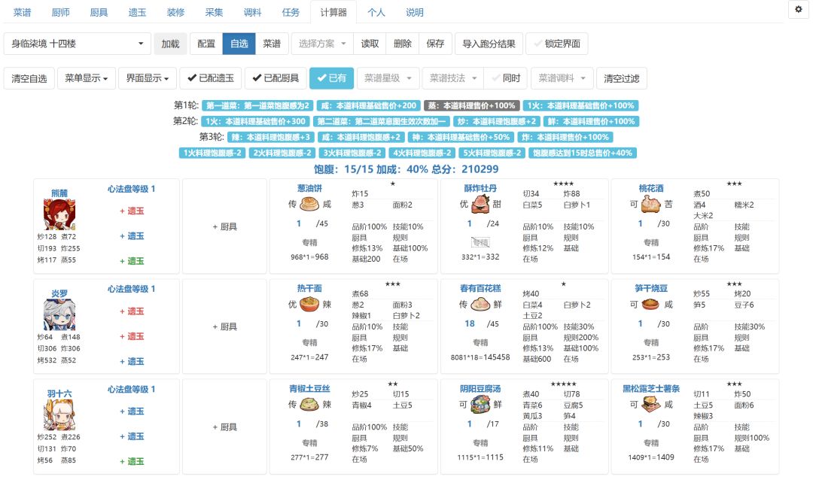This screenshot has width=813, height=504.
Task: Click quantity 18 of 春有百花糕
Action: pyautogui.click(x=470, y=323)
